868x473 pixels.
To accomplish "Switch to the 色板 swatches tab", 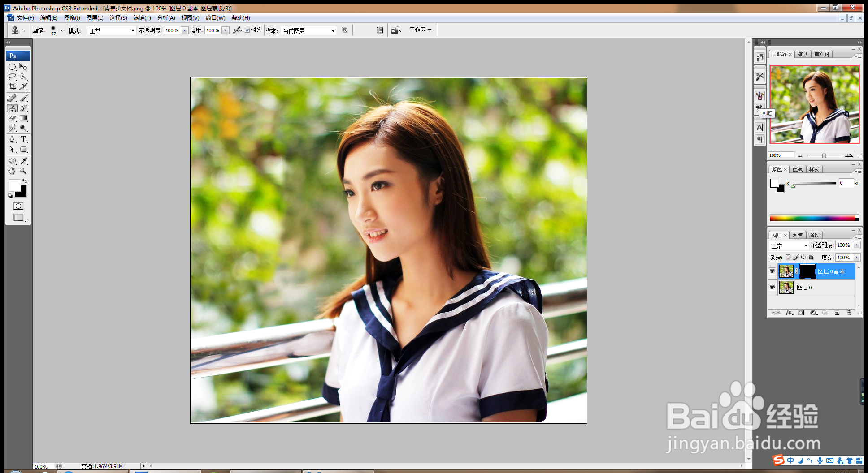I will point(798,169).
